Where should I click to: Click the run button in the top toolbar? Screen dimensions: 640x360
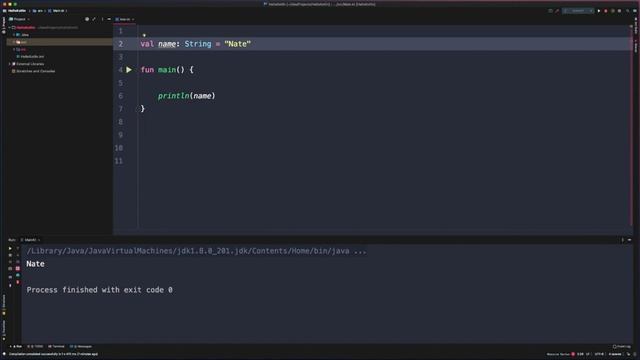599,11
